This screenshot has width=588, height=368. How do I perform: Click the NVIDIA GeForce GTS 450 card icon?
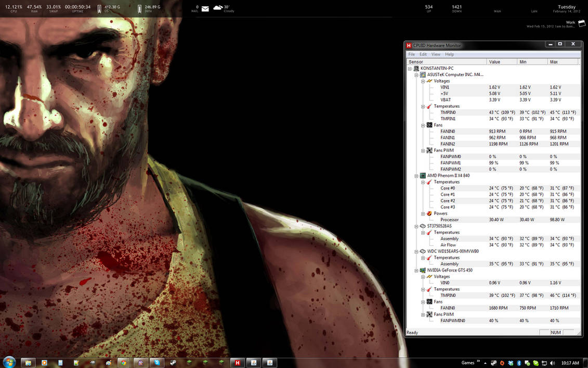click(423, 270)
